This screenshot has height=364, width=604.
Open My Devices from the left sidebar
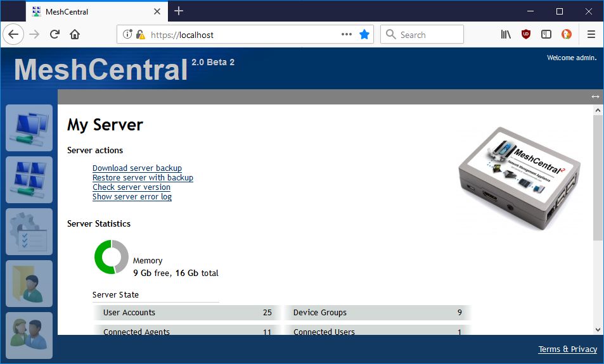[29, 128]
